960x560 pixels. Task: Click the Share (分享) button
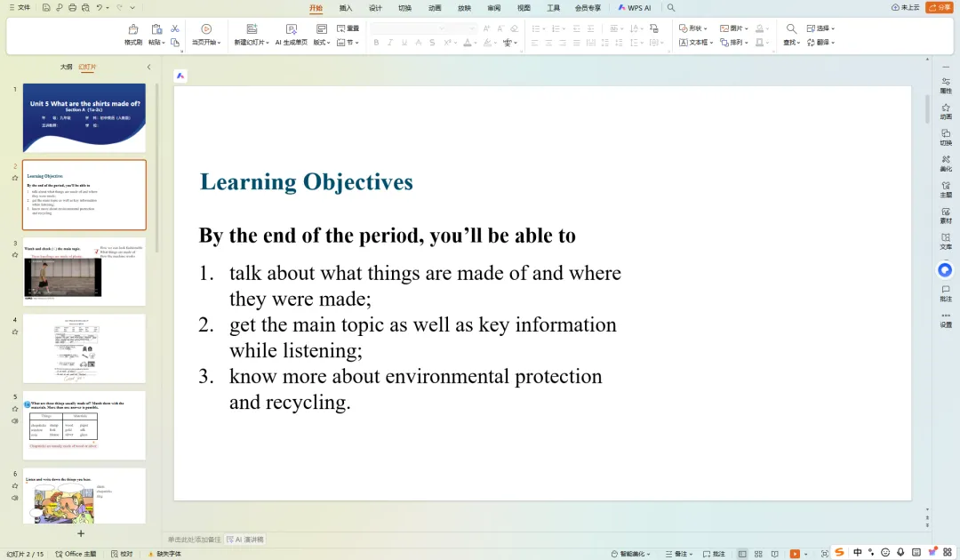coord(940,7)
